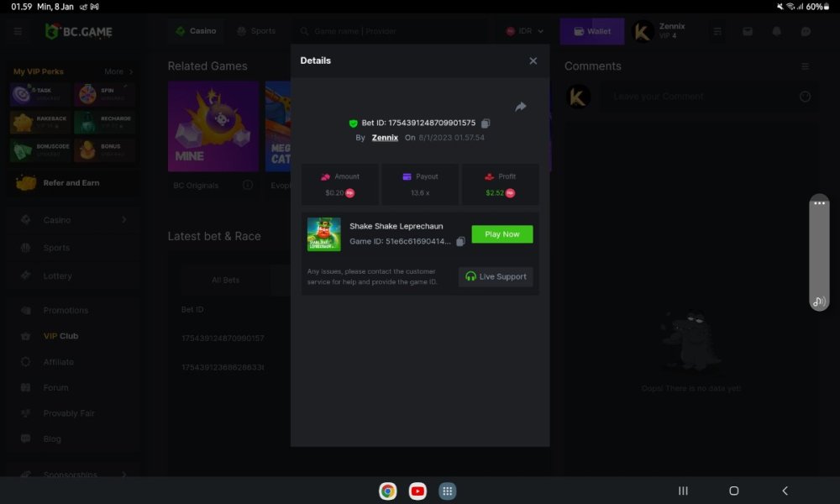Open the Rakeback perk panel
Image resolution: width=840 pixels, height=504 pixels.
point(39,122)
